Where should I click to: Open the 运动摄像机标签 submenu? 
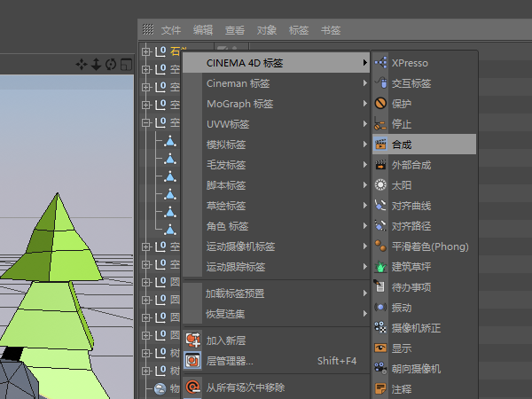(x=276, y=246)
